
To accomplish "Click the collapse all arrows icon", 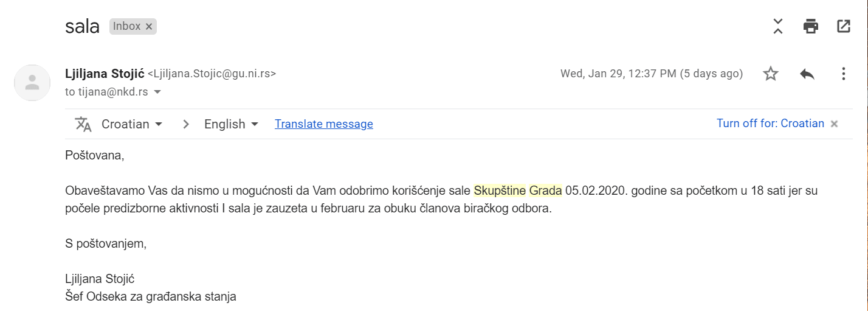I will point(777,26).
